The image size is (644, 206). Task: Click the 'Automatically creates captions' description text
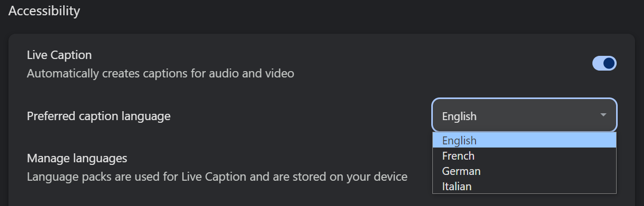(x=161, y=73)
